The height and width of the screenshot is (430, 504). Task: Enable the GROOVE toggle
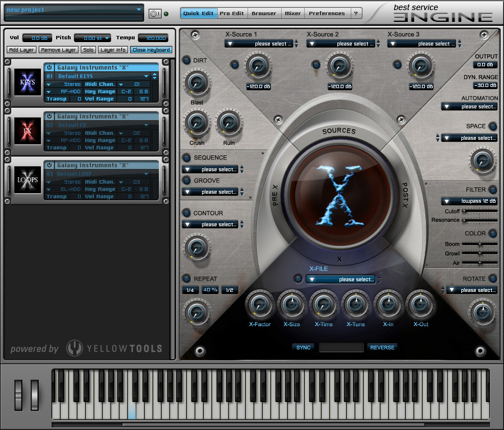coord(186,180)
